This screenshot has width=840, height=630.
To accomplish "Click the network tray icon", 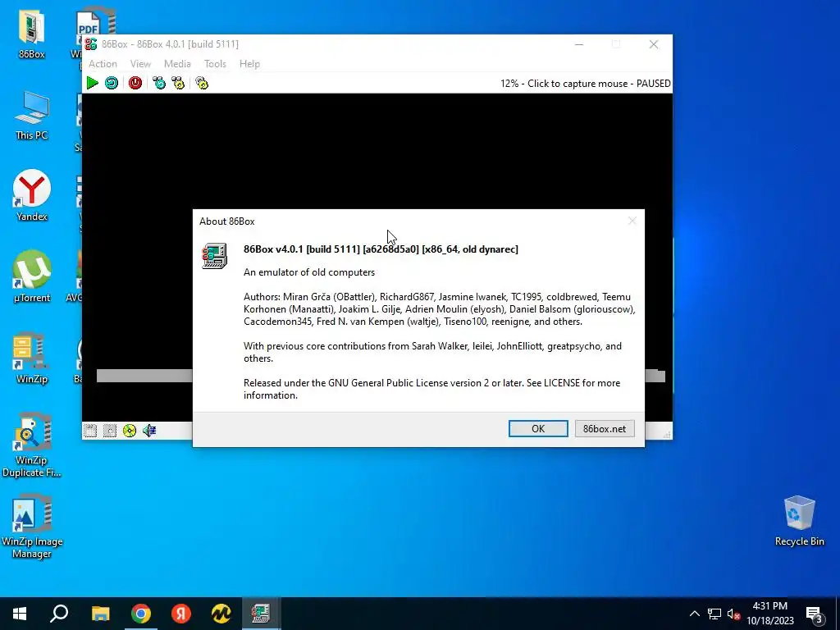I will [x=714, y=614].
